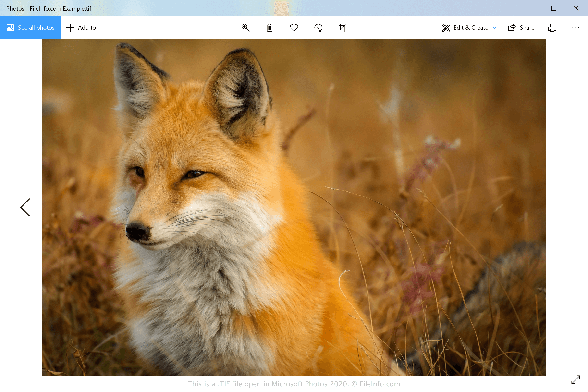Click the Edit & Create pencil icon
588x392 pixels.
click(446, 28)
